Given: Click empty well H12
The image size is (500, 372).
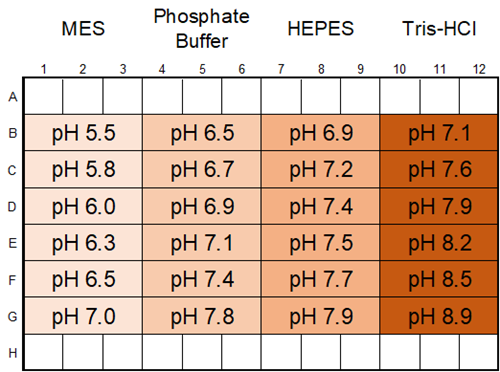Looking at the screenshot, I should pos(479,352).
